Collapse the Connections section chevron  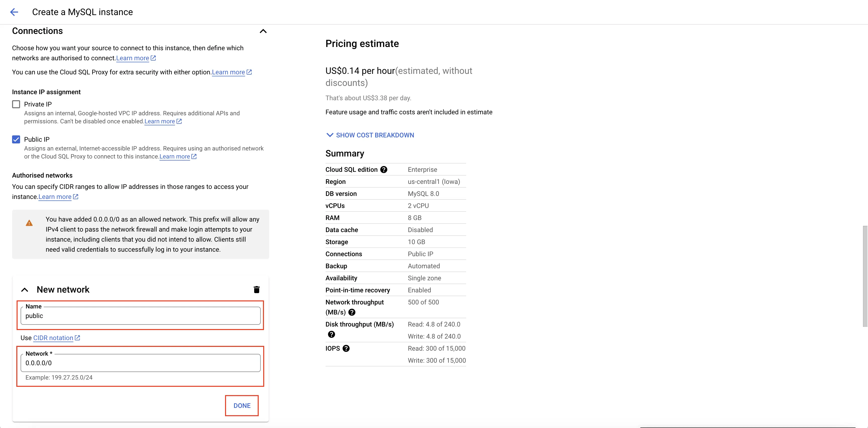pyautogui.click(x=263, y=31)
